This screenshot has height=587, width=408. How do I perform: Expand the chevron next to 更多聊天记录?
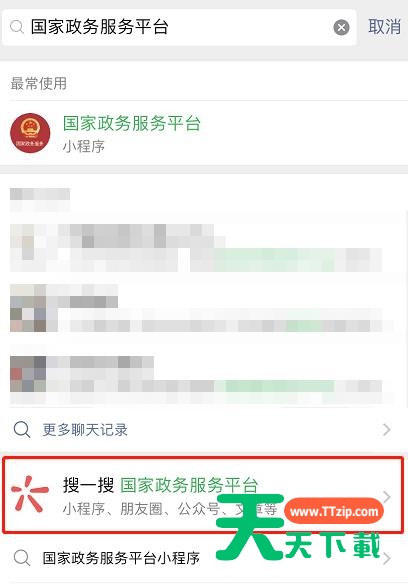coord(387,430)
